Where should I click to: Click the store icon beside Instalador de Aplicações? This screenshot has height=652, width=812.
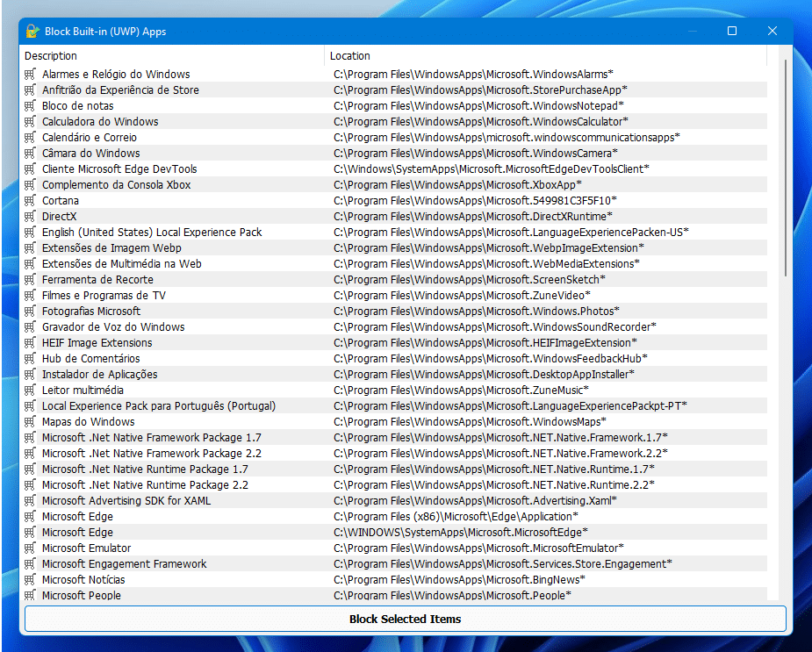click(x=30, y=375)
